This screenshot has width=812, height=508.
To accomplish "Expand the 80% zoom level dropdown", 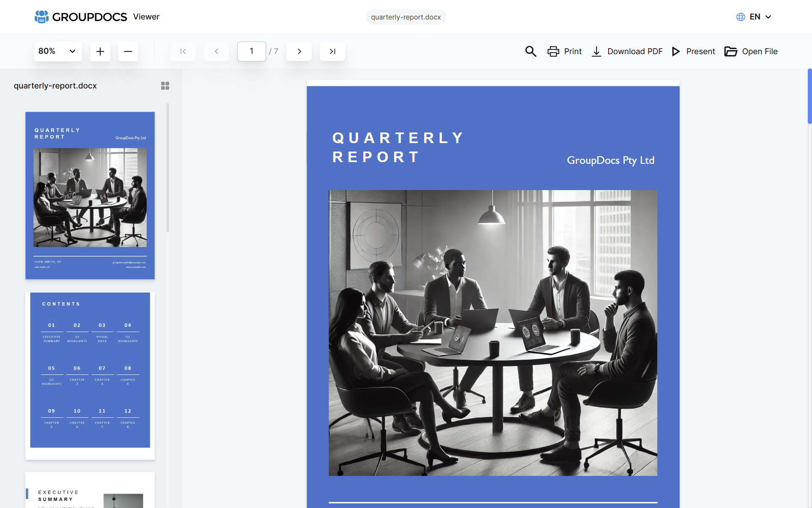I will point(58,52).
